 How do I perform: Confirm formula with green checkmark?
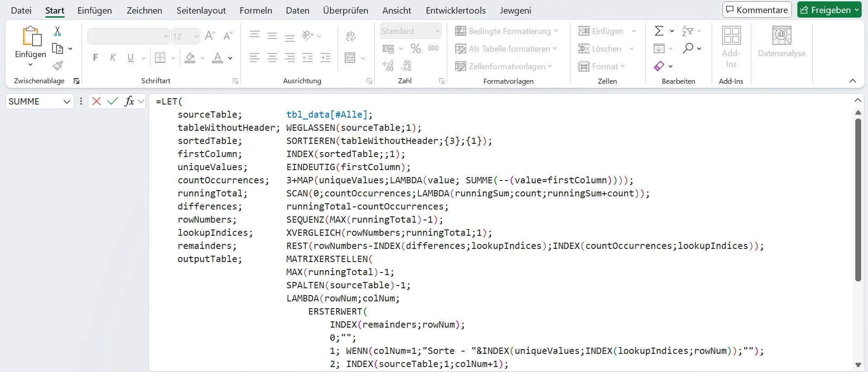coord(113,101)
